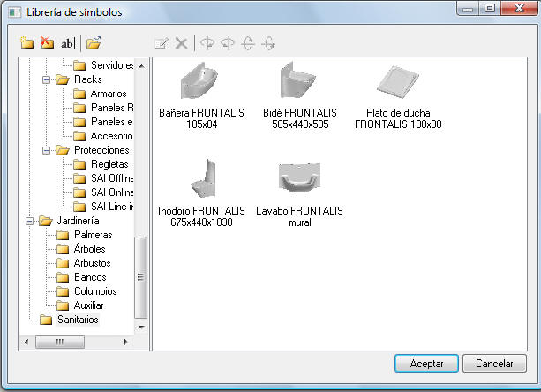Select the Paneles e folder

pos(103,122)
